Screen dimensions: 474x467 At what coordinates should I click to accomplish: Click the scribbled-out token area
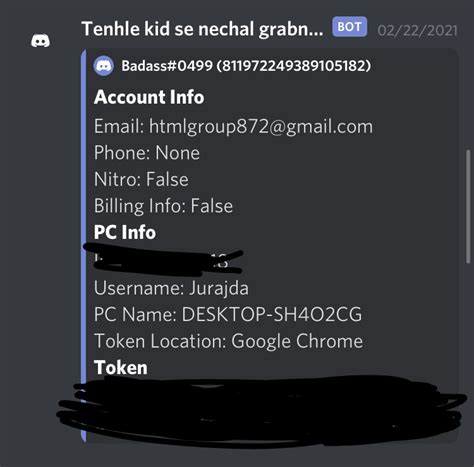(x=262, y=411)
